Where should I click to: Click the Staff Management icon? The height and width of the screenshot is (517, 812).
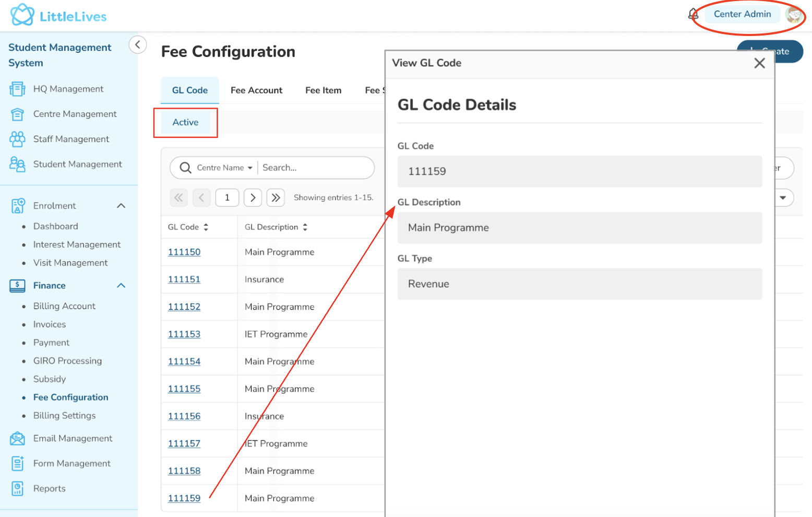click(x=17, y=139)
